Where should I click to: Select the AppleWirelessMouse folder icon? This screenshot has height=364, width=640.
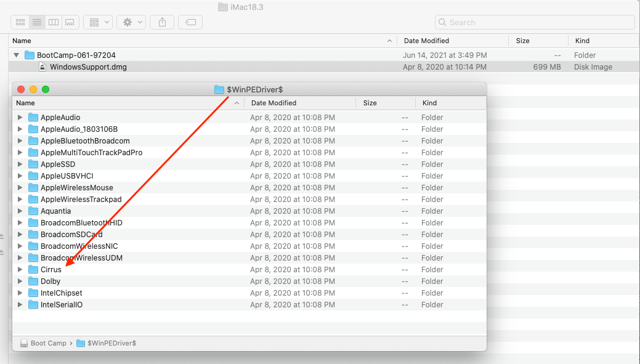33,188
